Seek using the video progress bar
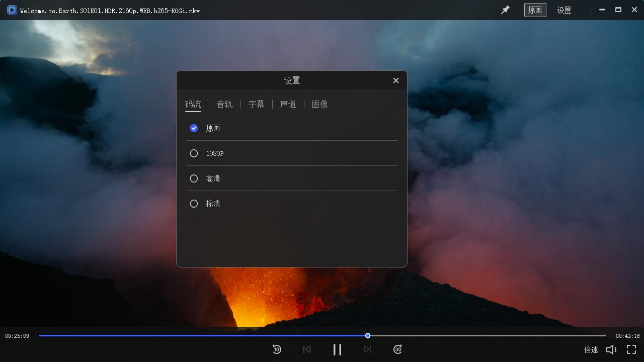644x362 pixels. point(322,335)
